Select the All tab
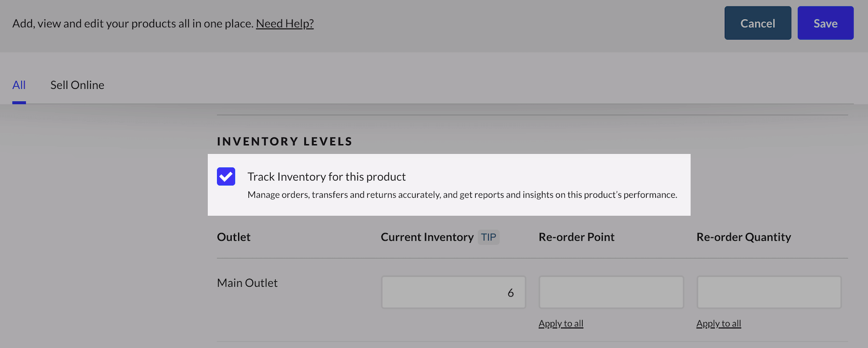The width and height of the screenshot is (868, 348). coord(19,85)
